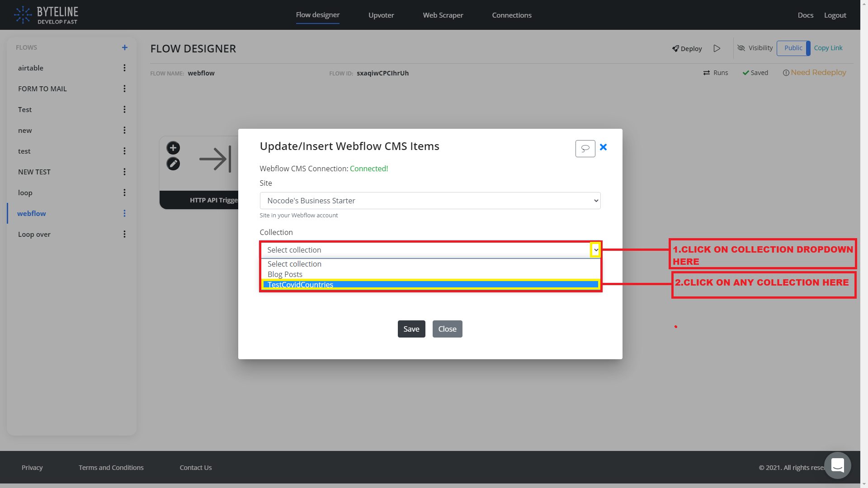Click the edit pencil icon on node

pyautogui.click(x=173, y=164)
